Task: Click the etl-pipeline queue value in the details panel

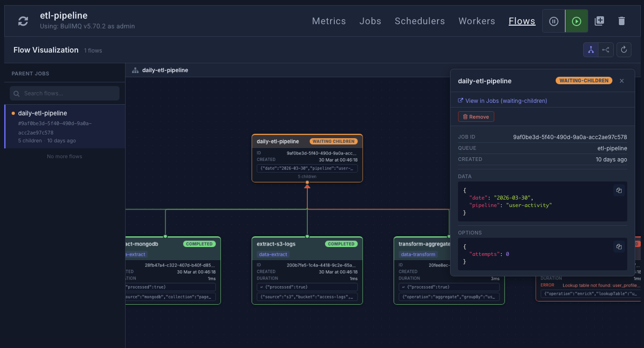Action: pos(612,148)
